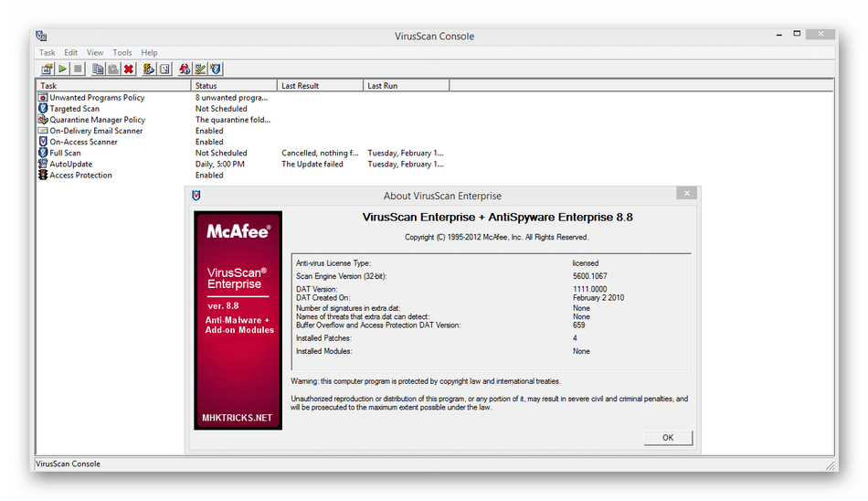Click the "VirusScan Console" status bar text
This screenshot has width=868, height=501.
click(x=69, y=464)
